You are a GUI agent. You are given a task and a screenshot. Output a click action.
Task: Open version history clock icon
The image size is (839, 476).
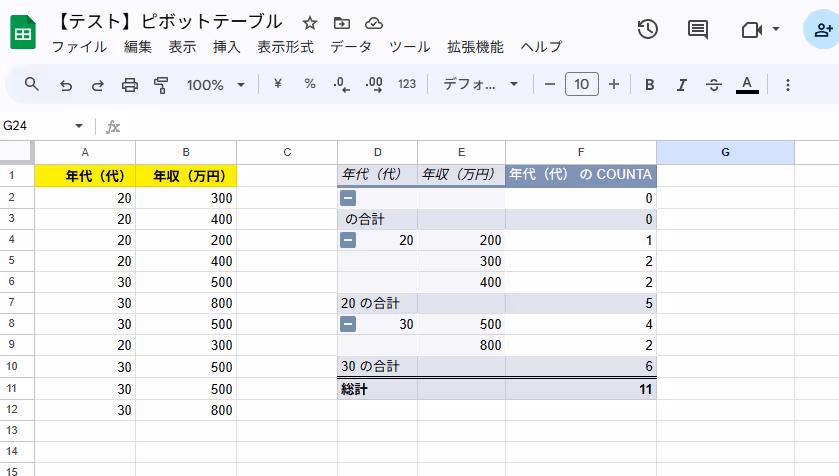point(647,29)
